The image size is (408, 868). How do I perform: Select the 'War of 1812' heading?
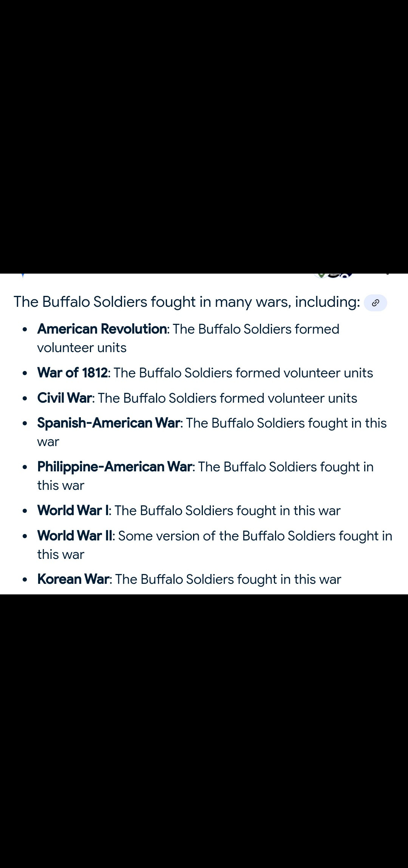pyautogui.click(x=73, y=373)
